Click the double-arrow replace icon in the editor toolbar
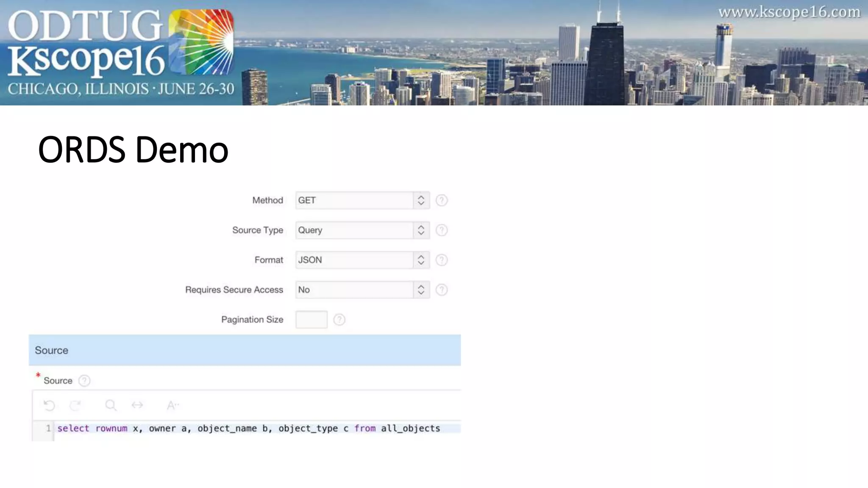The height and width of the screenshot is (488, 868). [x=137, y=405]
